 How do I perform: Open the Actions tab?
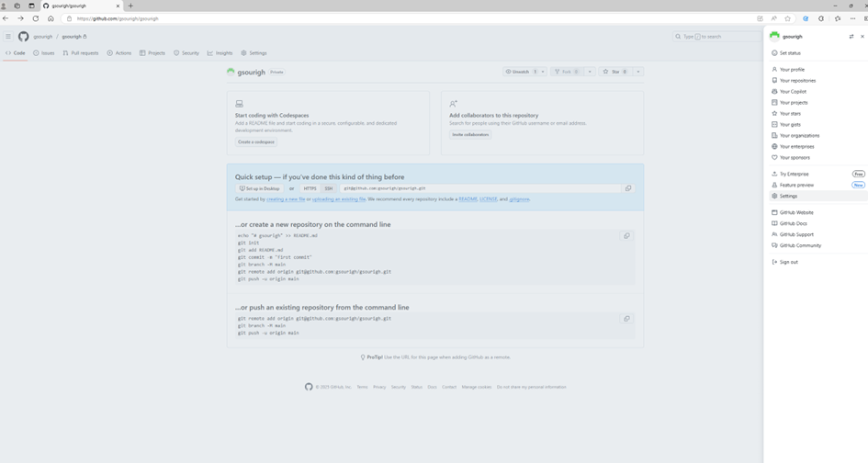coord(119,53)
